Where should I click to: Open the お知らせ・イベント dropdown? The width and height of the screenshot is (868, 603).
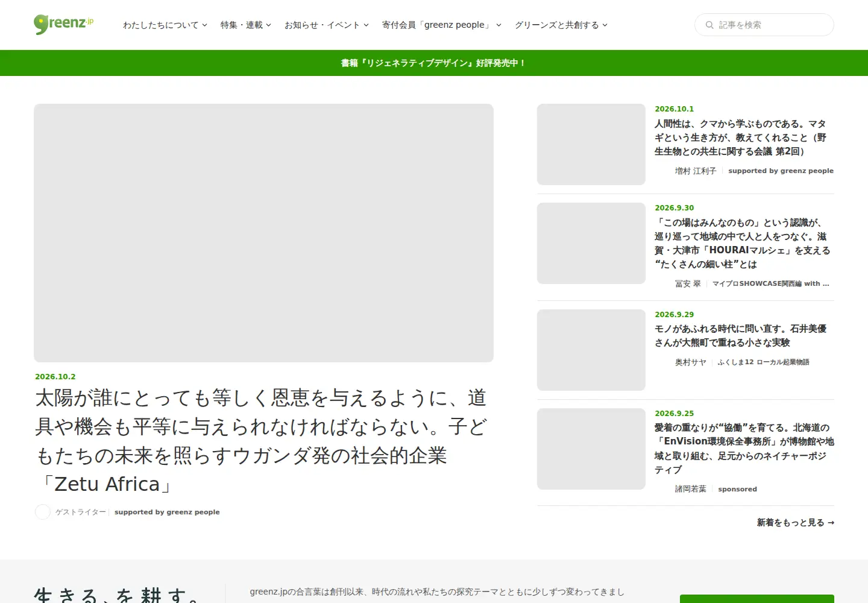pos(326,25)
